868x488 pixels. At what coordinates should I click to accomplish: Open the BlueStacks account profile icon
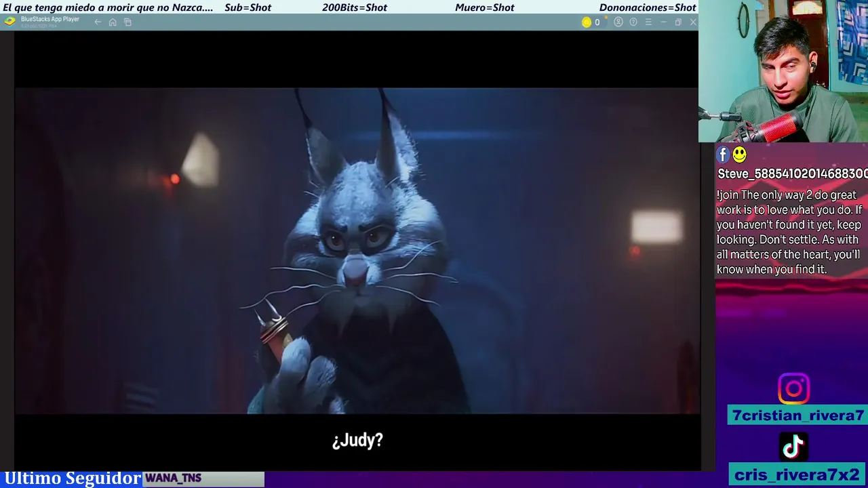(618, 22)
